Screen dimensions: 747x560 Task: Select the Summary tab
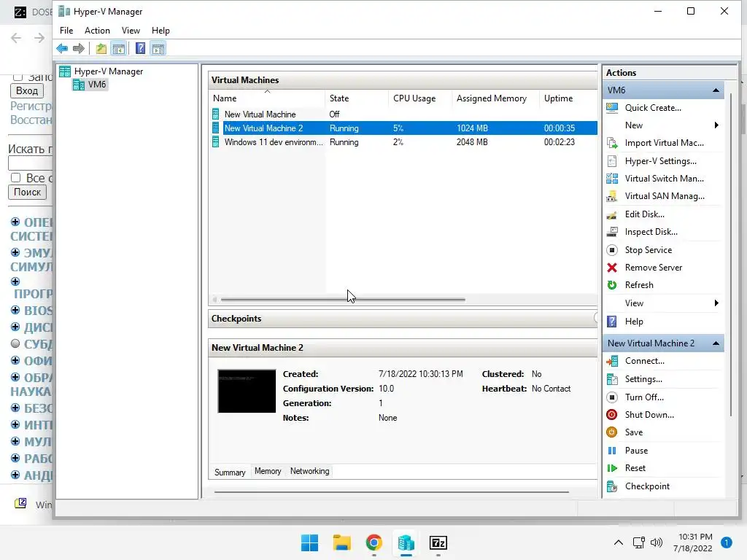click(230, 472)
